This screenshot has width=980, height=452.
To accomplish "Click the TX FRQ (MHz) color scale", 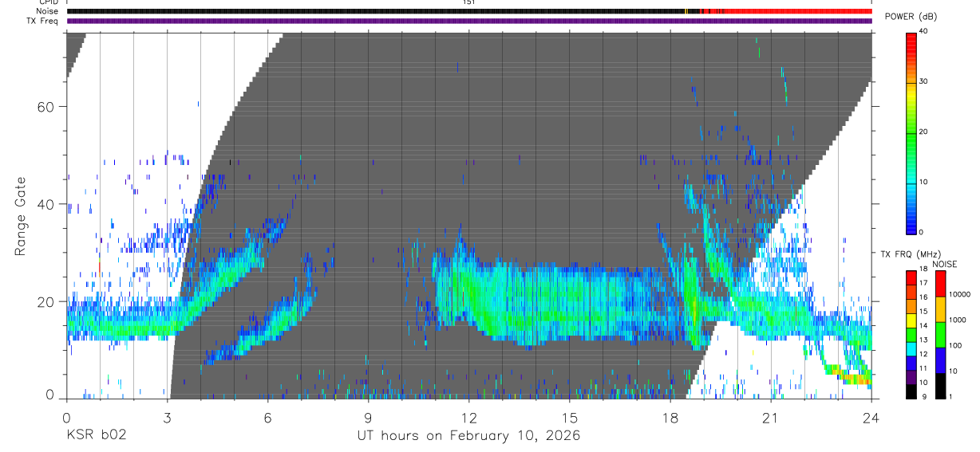I will 911,334.
